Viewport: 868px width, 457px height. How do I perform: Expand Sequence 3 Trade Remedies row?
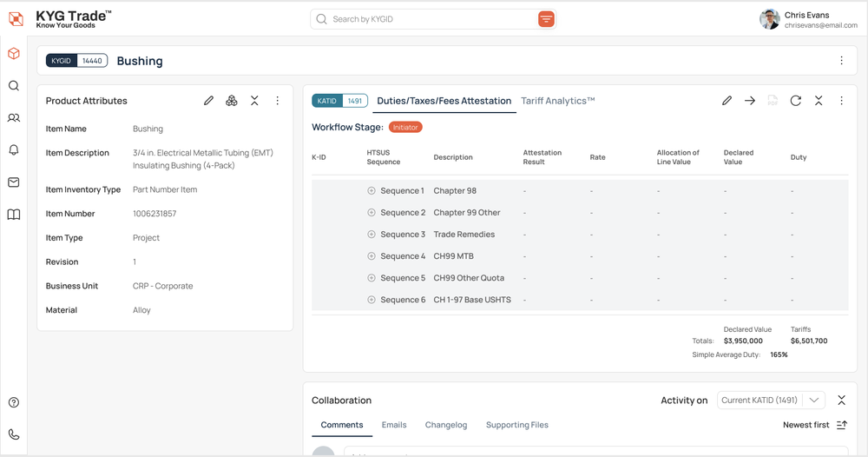coord(372,235)
